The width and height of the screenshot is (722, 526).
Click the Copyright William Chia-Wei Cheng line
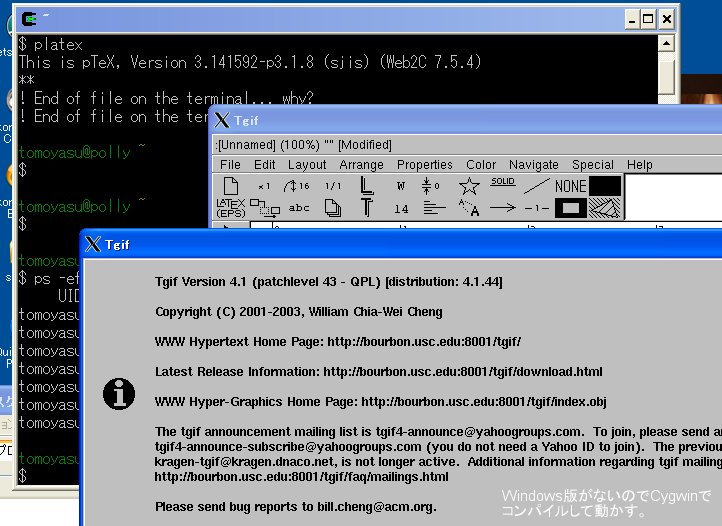click(298, 312)
